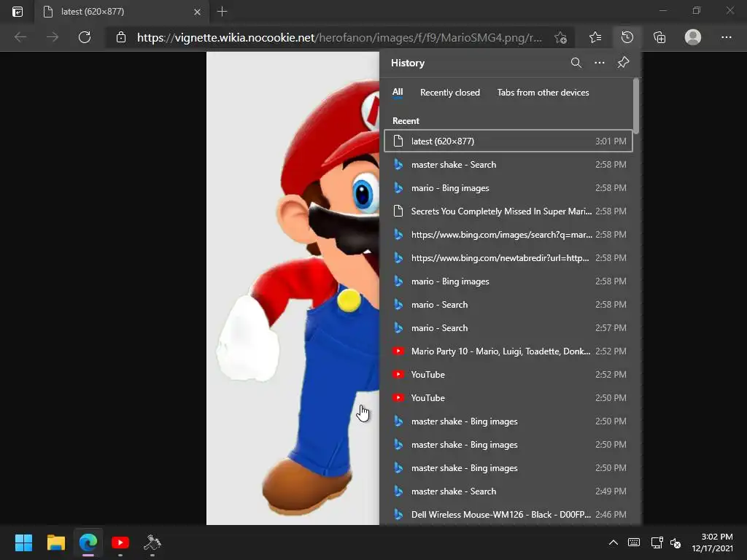Image resolution: width=747 pixels, height=560 pixels.
Task: Click the browser Forward arrow
Action: [x=53, y=37]
